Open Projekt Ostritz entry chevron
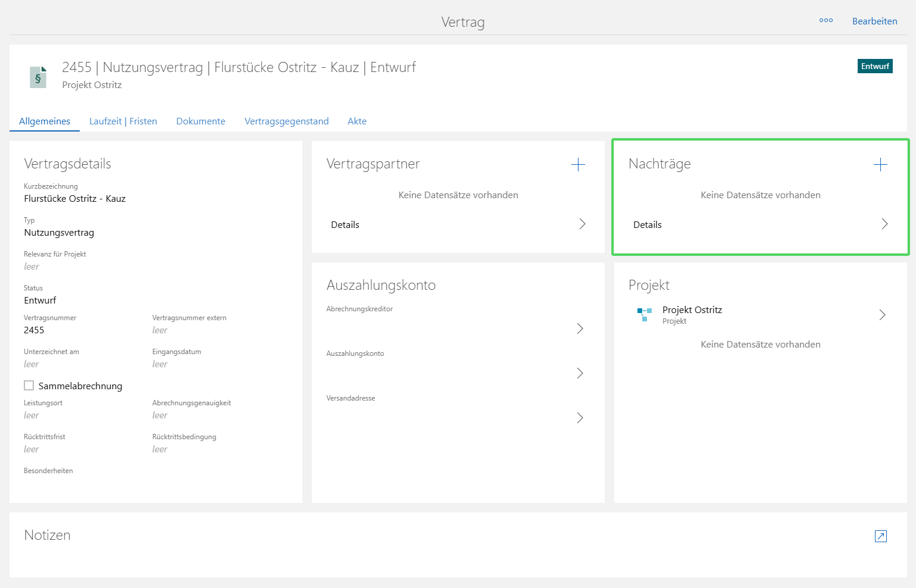Image resolution: width=916 pixels, height=588 pixels. coord(882,315)
